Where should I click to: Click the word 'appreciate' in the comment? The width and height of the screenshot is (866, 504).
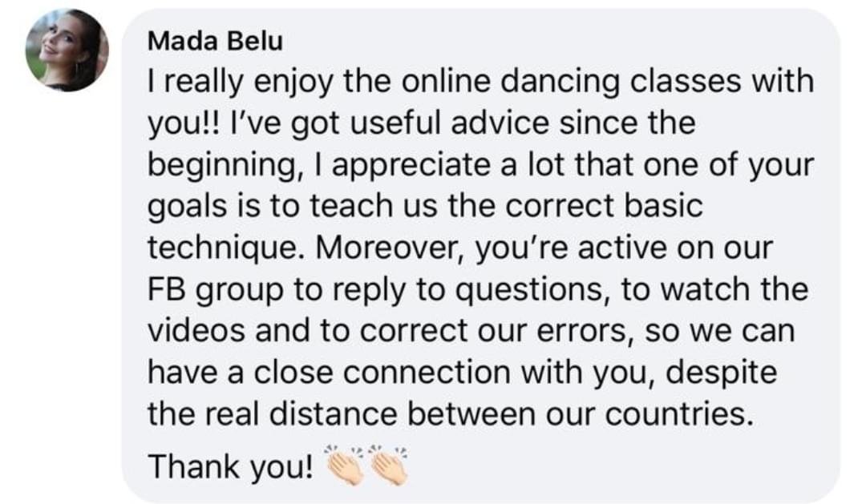click(x=411, y=166)
